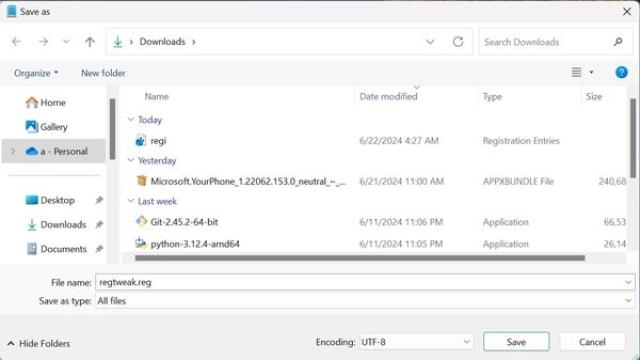This screenshot has height=360, width=640.
Task: Click Hide Folders toggle
Action: [x=39, y=344]
